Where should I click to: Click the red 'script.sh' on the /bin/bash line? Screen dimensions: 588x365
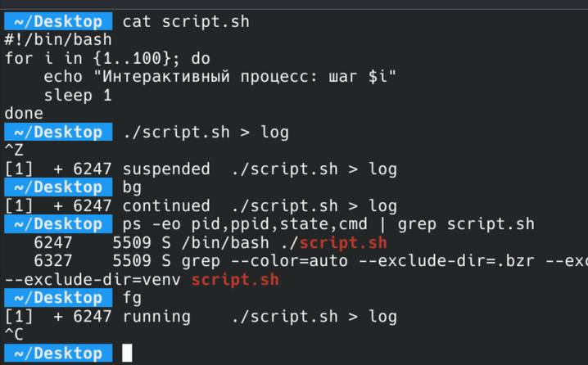pyautogui.click(x=343, y=243)
